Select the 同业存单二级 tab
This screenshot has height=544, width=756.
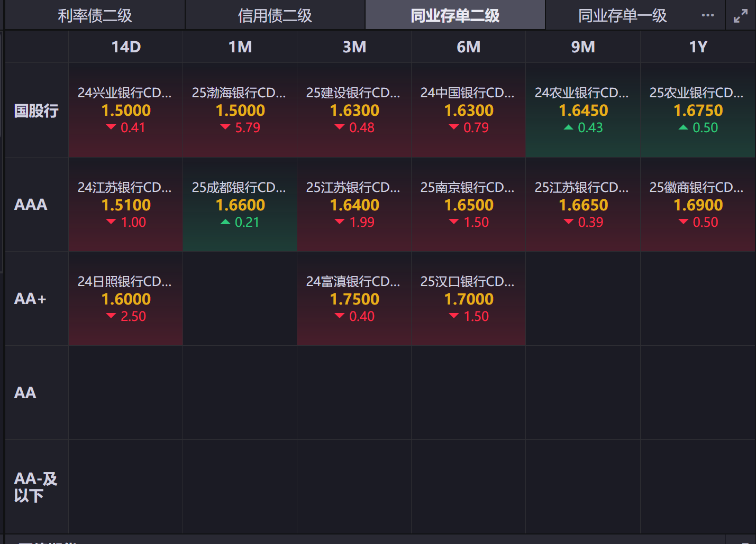pos(455,15)
